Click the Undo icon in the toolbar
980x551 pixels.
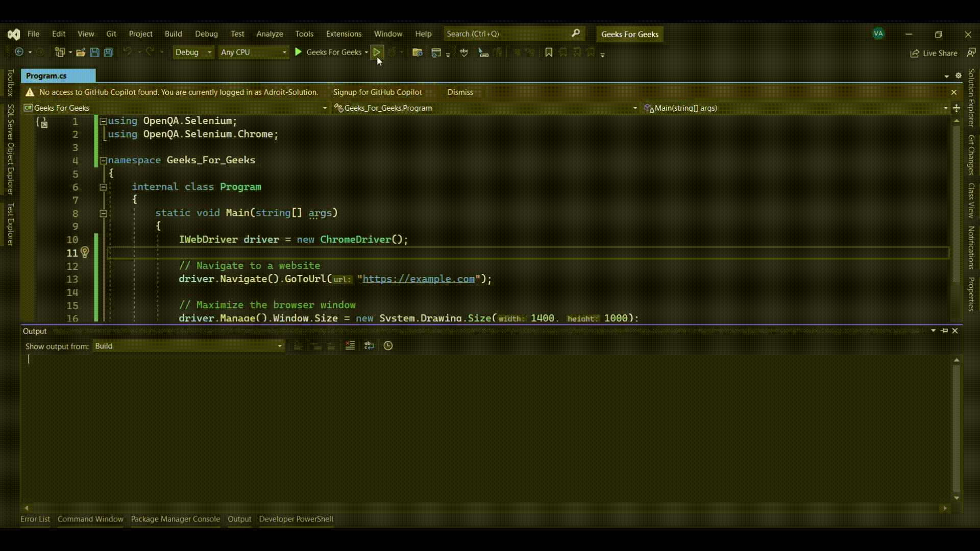128,52
